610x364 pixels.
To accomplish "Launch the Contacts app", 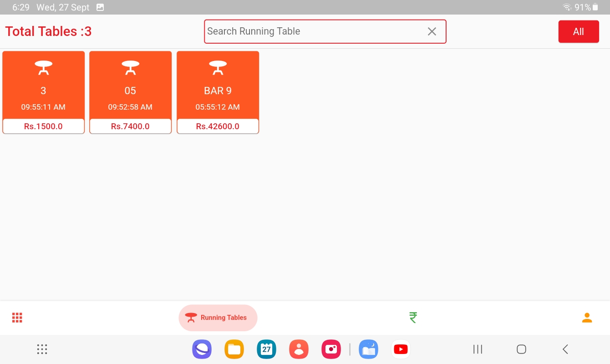I will pos(299,349).
